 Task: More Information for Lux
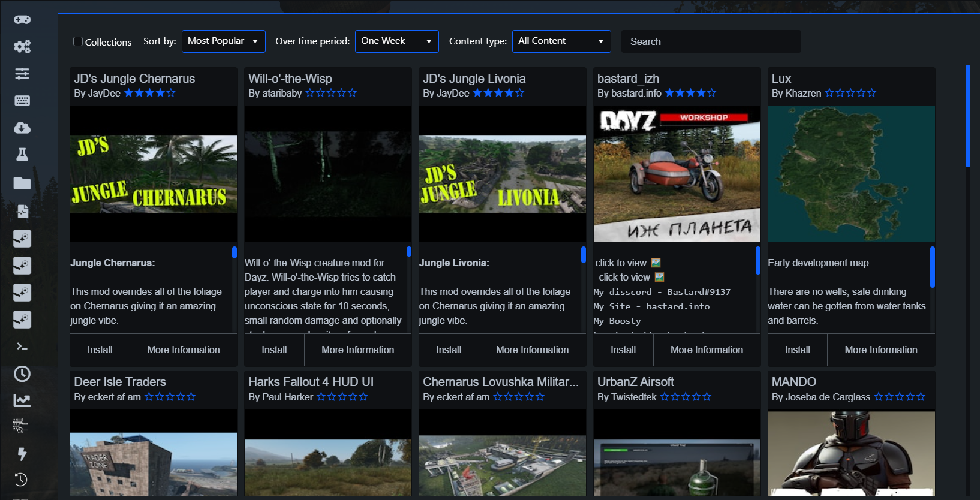(x=881, y=350)
